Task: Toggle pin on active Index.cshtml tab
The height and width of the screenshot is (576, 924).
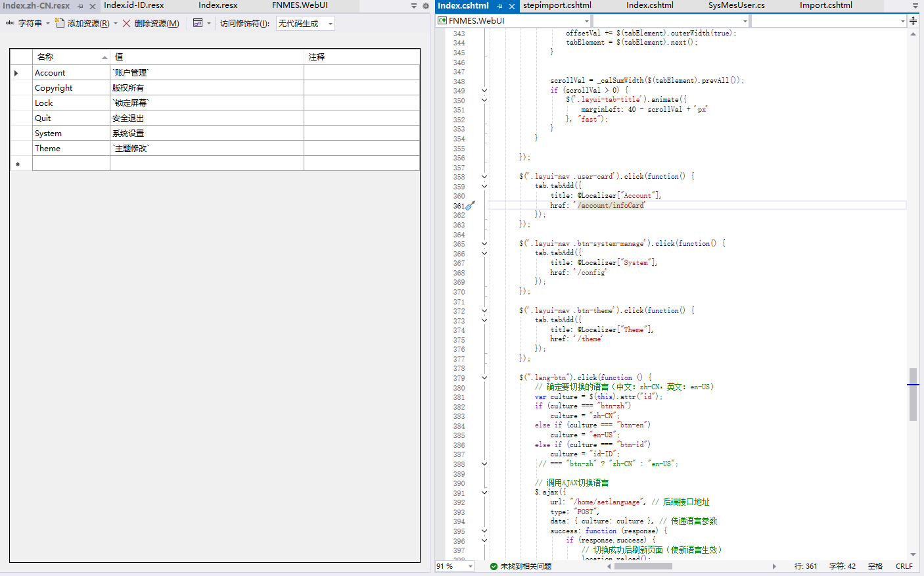Action: (x=499, y=6)
